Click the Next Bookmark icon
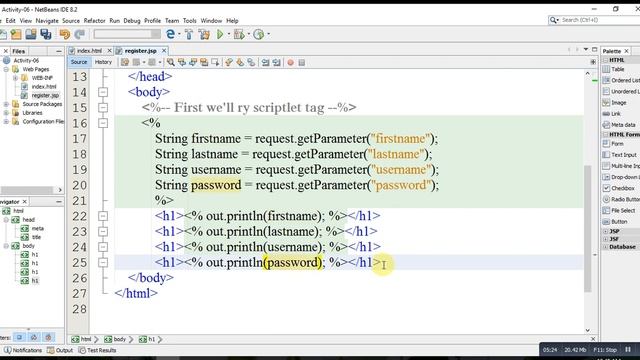Screen dimensions: 640x360 (x=240, y=62)
